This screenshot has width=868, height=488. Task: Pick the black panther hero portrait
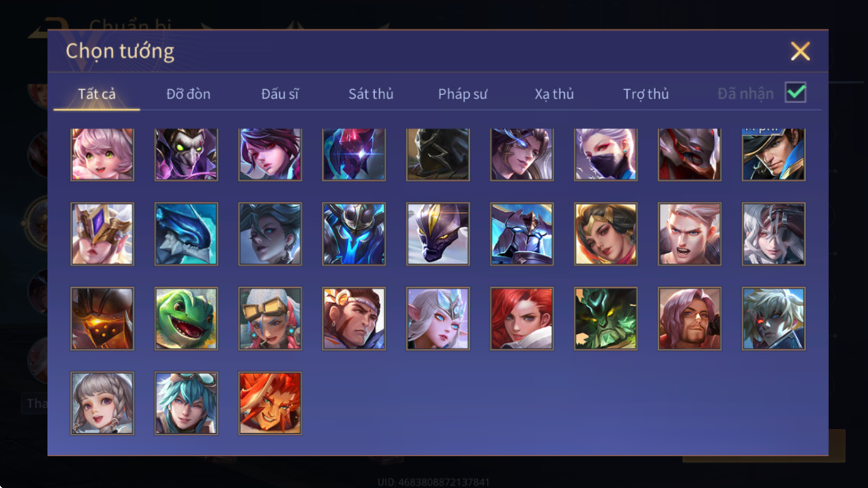pos(438,234)
